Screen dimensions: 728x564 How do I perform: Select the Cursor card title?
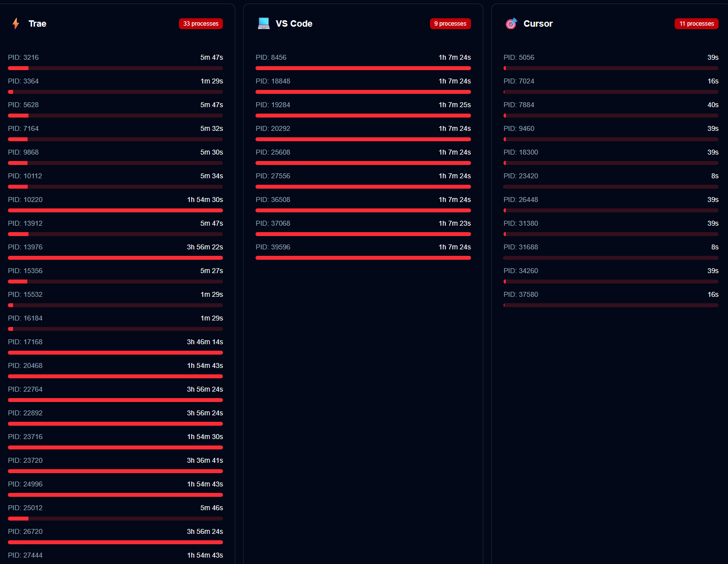[538, 24]
